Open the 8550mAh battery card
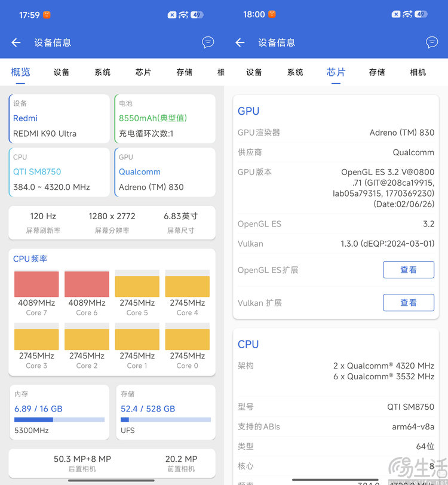This screenshot has width=448, height=485. point(165,119)
